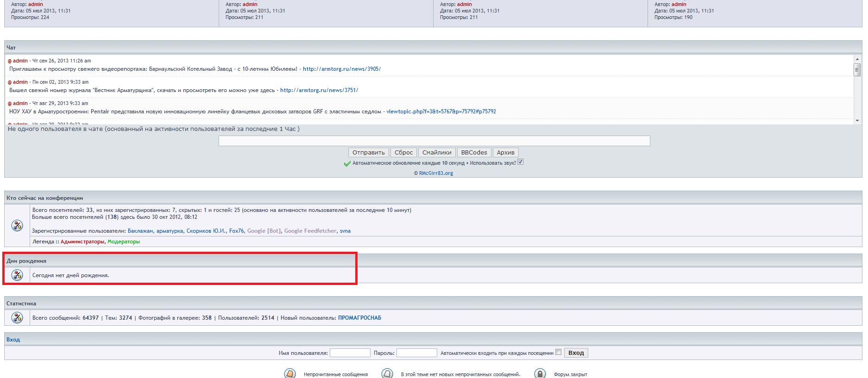This screenshot has width=868, height=378.
Task: Open the armtorg.ru/news/3905 link
Action: pos(342,69)
